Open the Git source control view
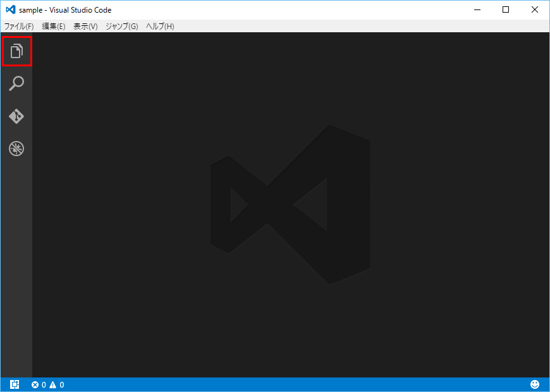Viewport: 550px width, 392px height. (16, 116)
